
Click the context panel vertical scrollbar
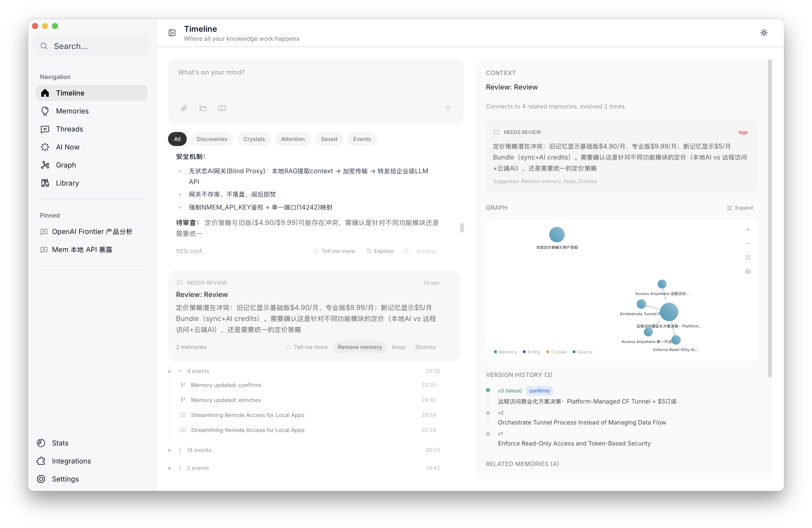(x=770, y=218)
